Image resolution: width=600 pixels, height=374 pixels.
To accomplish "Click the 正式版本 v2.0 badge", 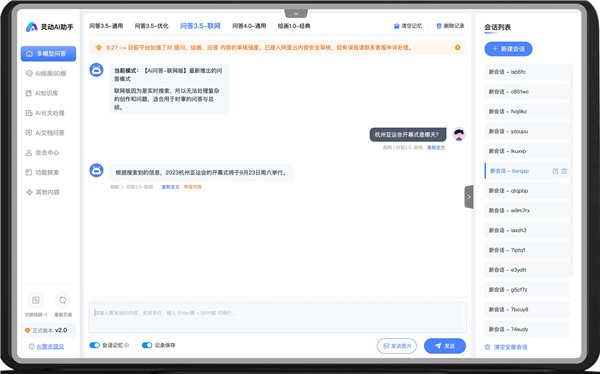I will [x=48, y=330].
